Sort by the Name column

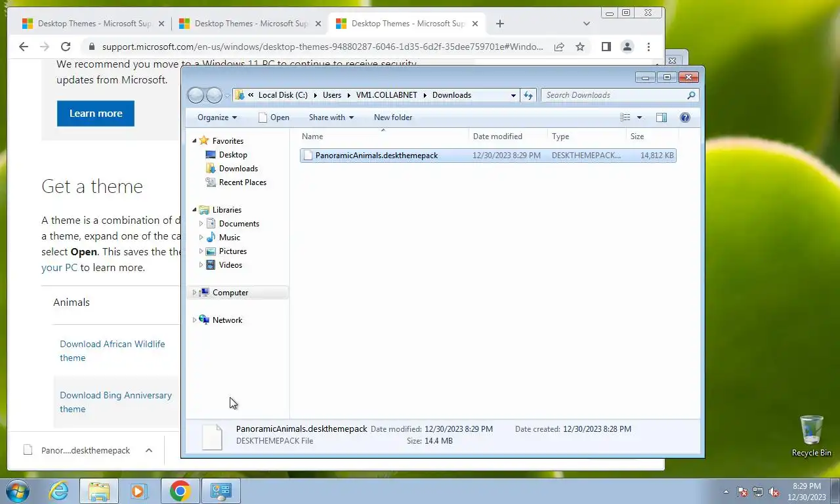[x=384, y=136]
